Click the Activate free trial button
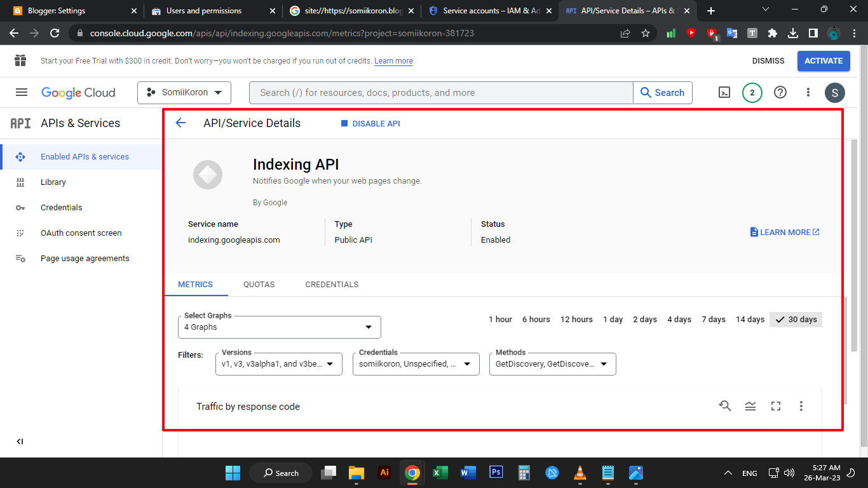The image size is (868, 488). pyautogui.click(x=824, y=60)
